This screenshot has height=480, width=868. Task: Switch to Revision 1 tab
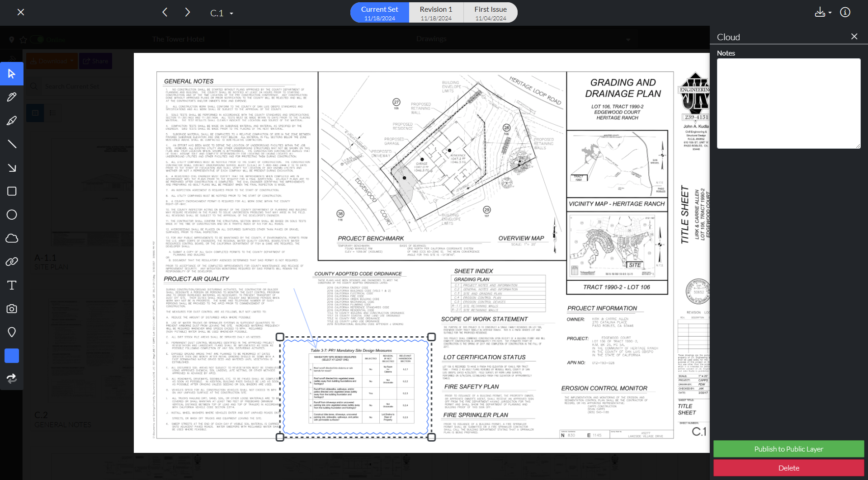[436, 13]
